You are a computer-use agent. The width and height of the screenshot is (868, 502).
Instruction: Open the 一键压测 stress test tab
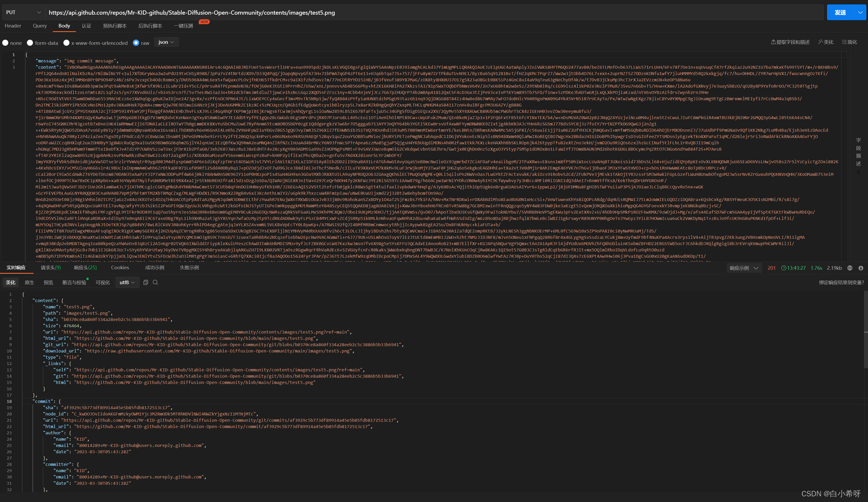(184, 26)
